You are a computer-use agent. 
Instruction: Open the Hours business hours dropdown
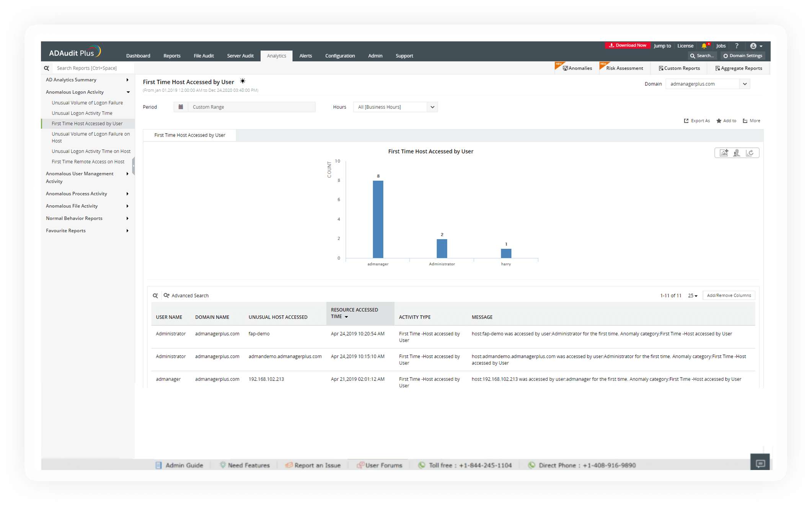tap(432, 107)
